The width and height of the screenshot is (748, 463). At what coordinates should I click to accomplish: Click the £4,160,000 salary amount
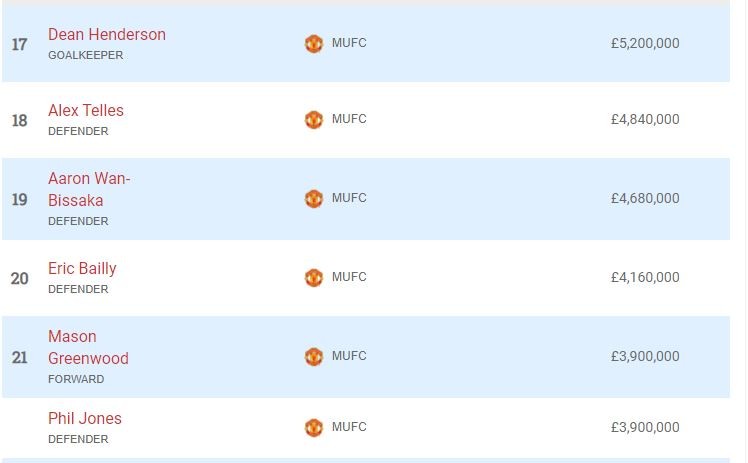(645, 277)
